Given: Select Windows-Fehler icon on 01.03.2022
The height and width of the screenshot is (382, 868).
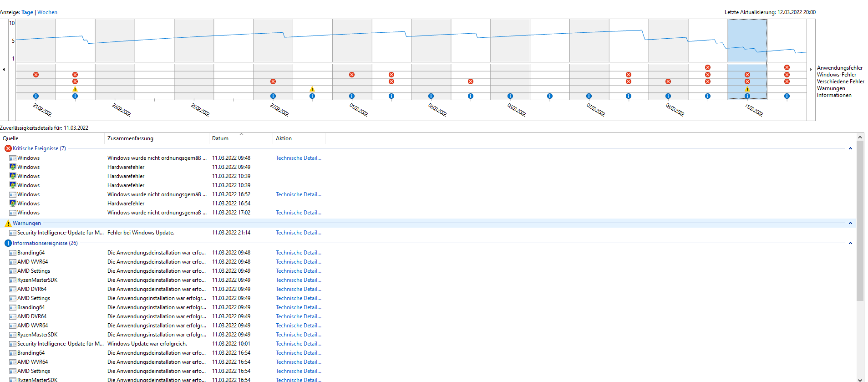Looking at the screenshot, I should [352, 75].
